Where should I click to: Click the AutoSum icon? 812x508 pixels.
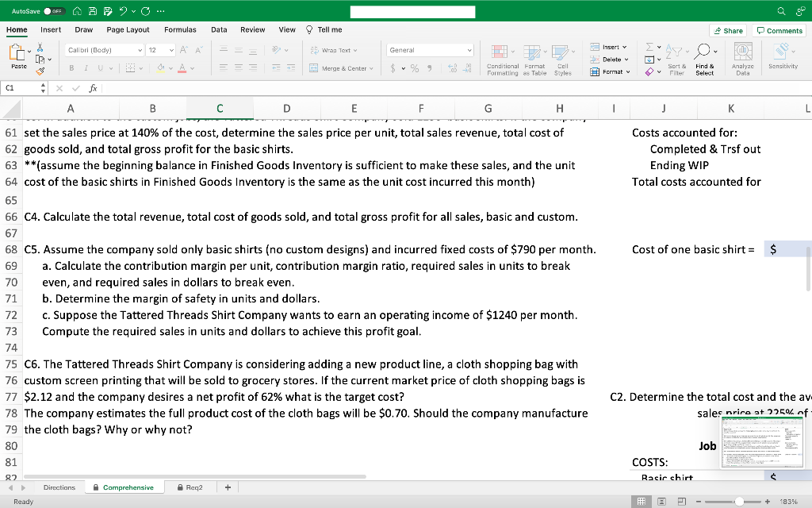pyautogui.click(x=649, y=47)
